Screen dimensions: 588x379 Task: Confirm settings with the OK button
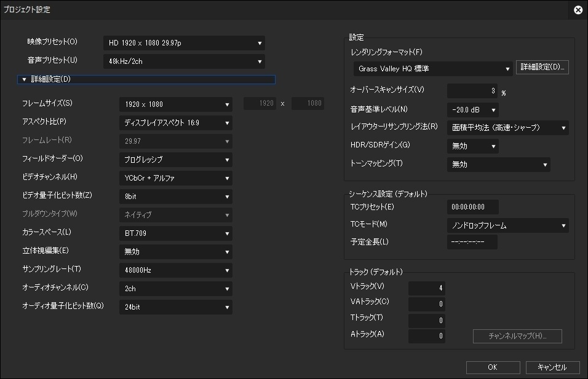pyautogui.click(x=493, y=367)
